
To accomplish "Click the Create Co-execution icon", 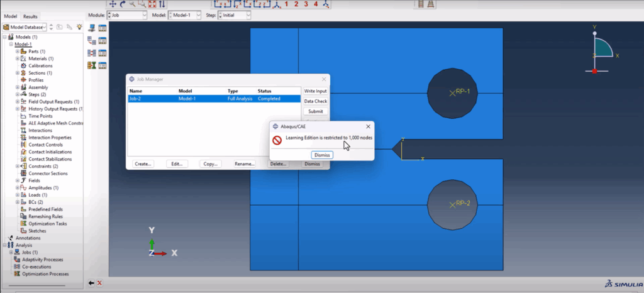I will [x=92, y=53].
